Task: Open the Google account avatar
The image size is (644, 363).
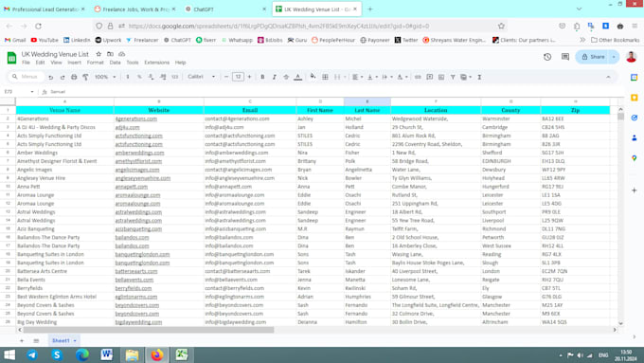Action: tap(632, 57)
